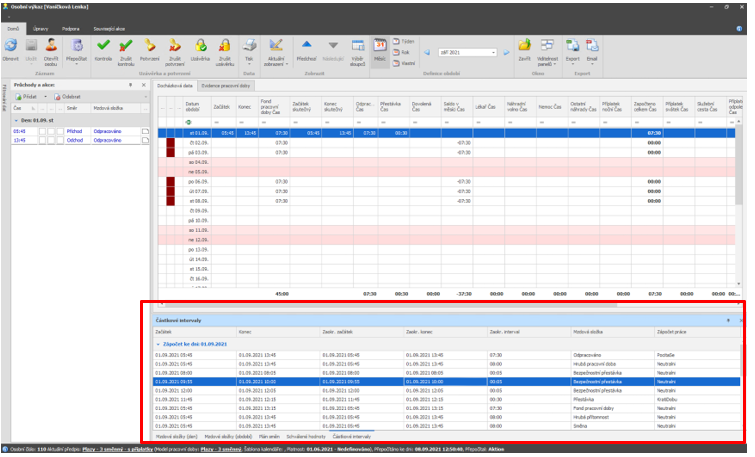Select the Měsíc calendar period
This screenshot has width=755, height=457.
point(380,50)
